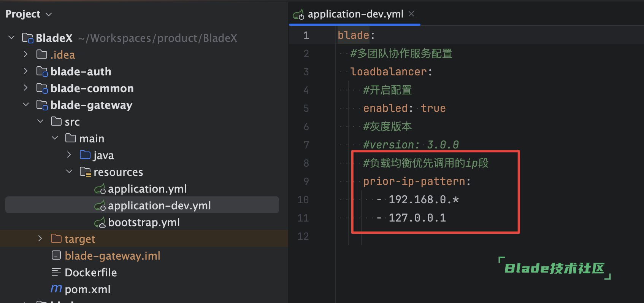Select the resources folder row
Screen dimensions: 644x303
[x=143, y=172]
